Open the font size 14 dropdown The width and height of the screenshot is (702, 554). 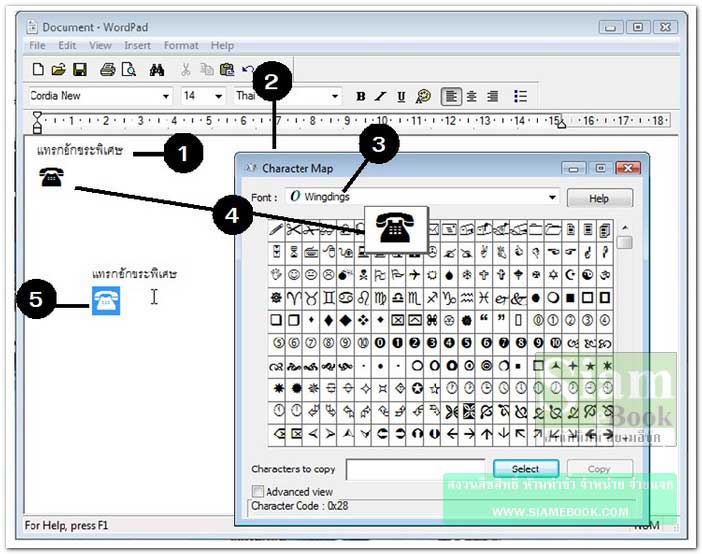[x=218, y=96]
